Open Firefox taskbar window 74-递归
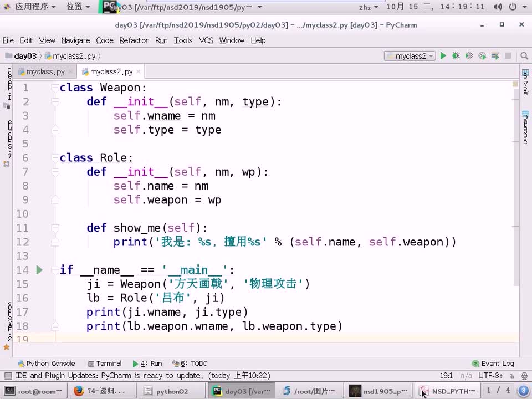This screenshot has width=532, height=399. point(103,391)
